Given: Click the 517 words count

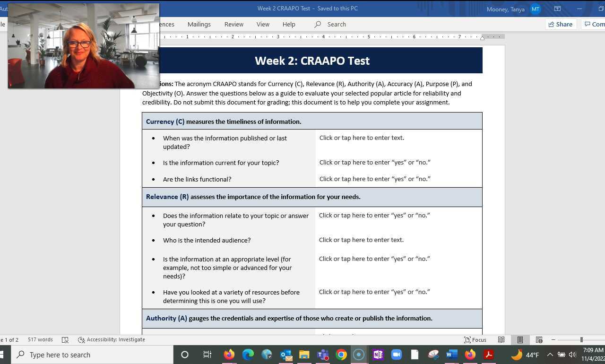Looking at the screenshot, I should coord(40,339).
